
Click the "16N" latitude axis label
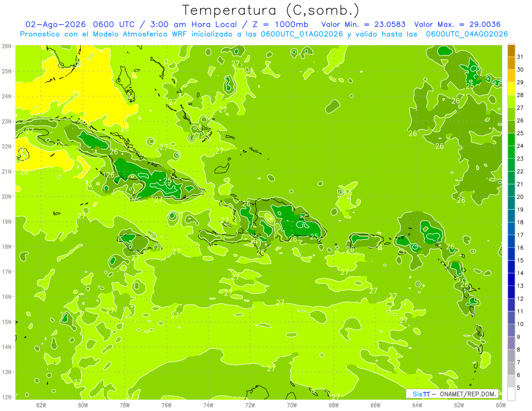pyautogui.click(x=7, y=297)
